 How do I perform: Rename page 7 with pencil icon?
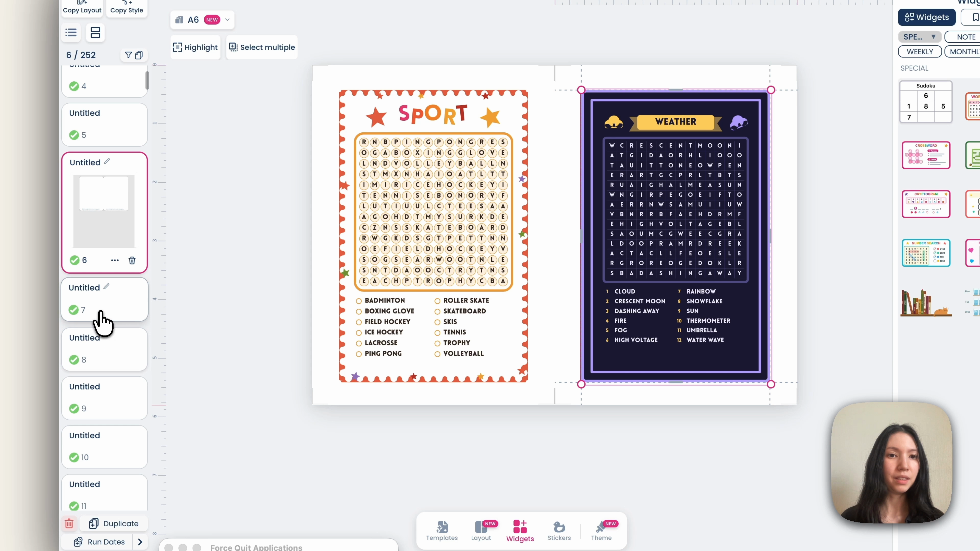tap(106, 287)
